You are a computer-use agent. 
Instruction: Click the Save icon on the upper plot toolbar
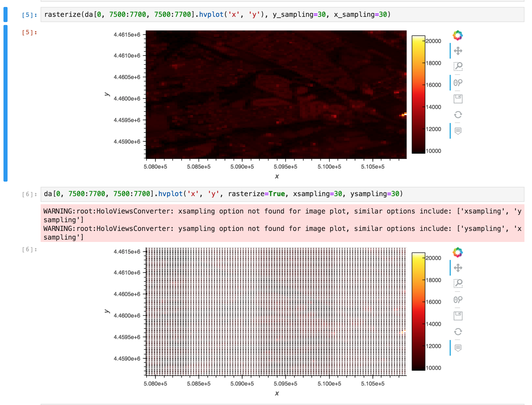coord(459,99)
